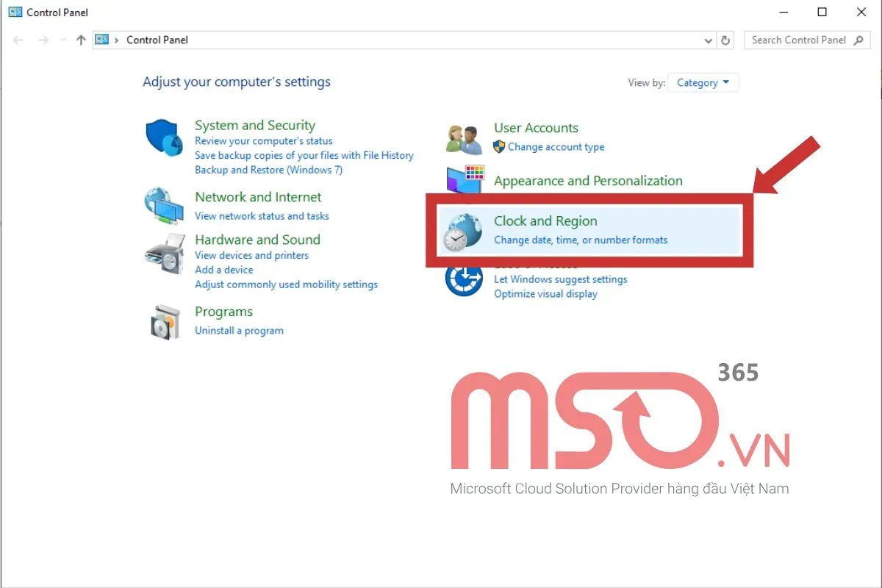Expand the breadcrumb chevron before Control Panel
This screenshot has height=588, width=882.
click(x=117, y=40)
